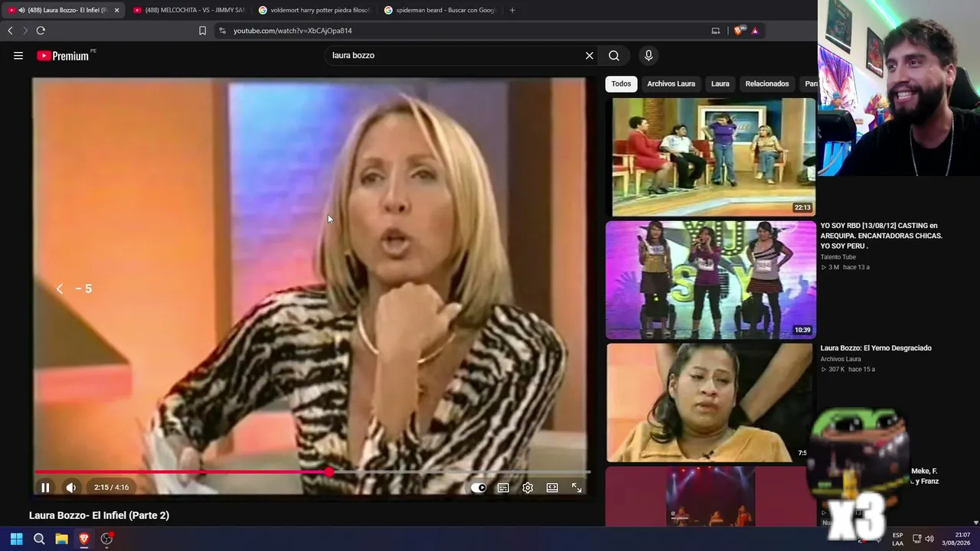Switch to the spiderman beard Google tab
980x551 pixels.
click(439, 10)
